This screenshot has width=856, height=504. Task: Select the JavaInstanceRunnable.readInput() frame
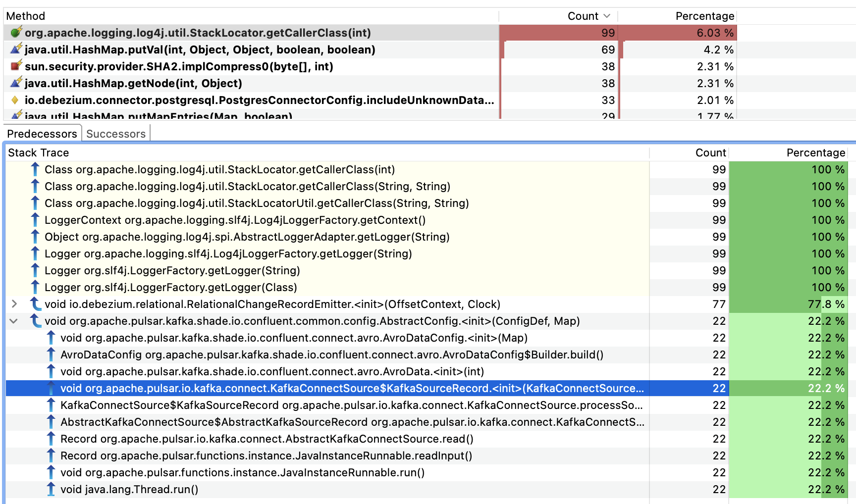427,455
